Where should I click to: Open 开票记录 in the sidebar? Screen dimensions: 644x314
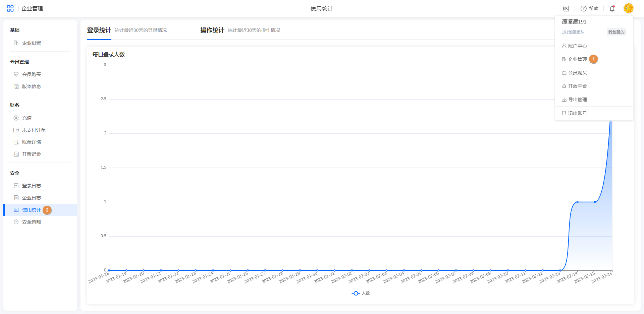coord(31,154)
